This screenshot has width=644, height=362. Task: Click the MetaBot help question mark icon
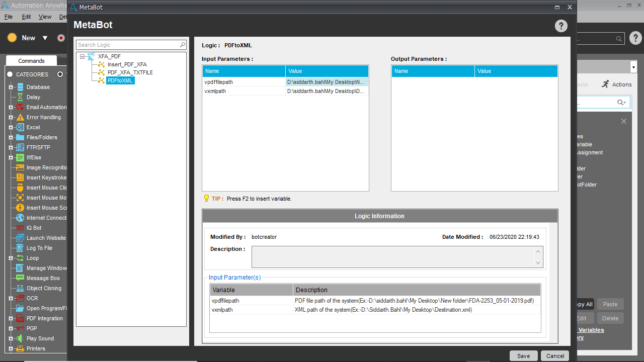[561, 26]
